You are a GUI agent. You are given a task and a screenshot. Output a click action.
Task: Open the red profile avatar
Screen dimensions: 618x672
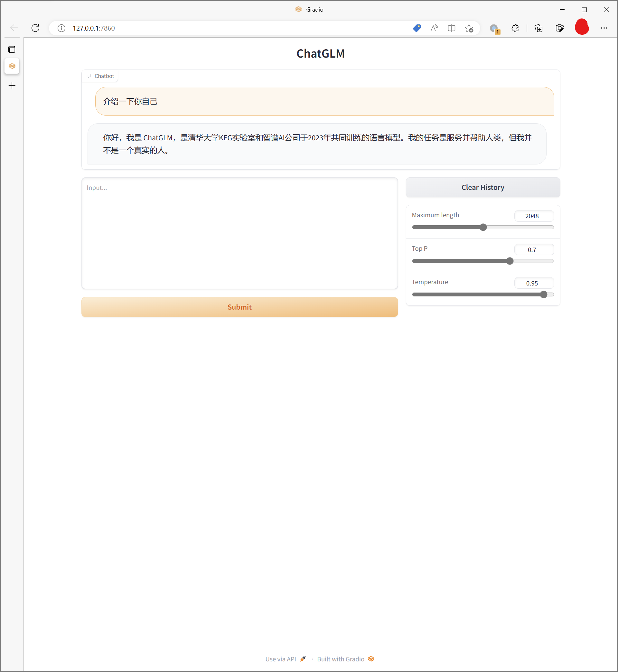tap(582, 27)
